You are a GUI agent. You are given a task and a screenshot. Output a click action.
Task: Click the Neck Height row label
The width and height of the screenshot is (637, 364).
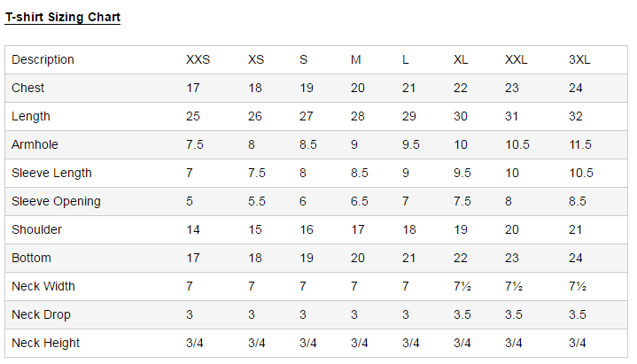[45, 344]
